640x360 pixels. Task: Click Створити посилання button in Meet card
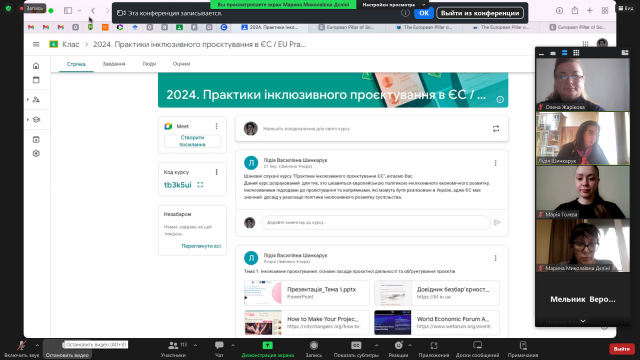point(192,141)
